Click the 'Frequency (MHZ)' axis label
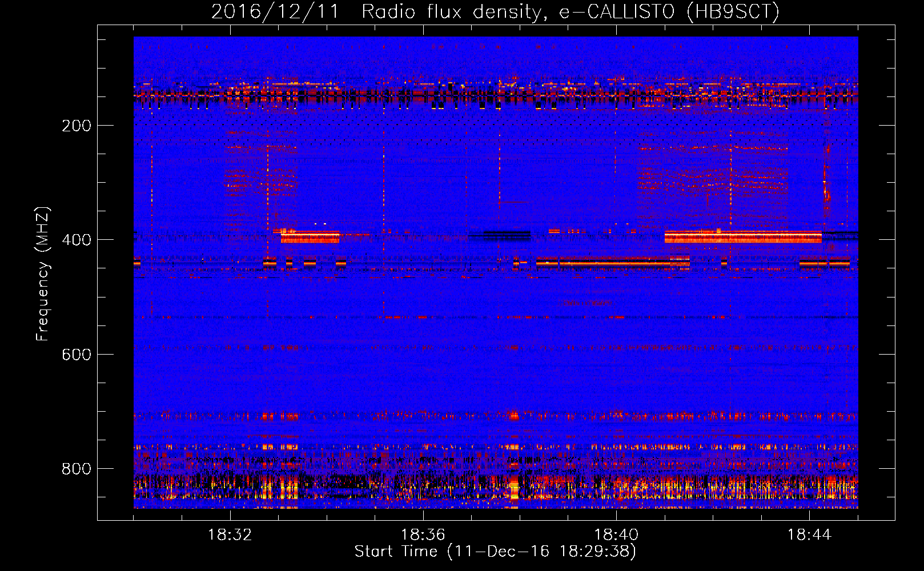 pyautogui.click(x=43, y=274)
